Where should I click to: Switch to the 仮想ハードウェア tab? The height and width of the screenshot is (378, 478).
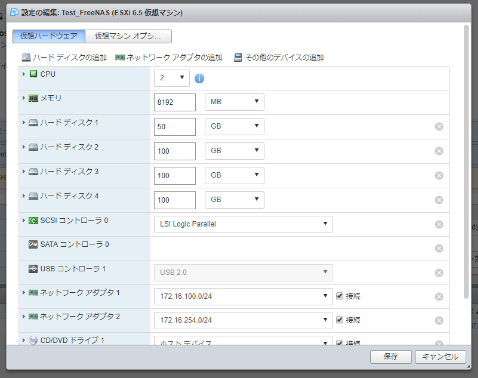coord(49,36)
